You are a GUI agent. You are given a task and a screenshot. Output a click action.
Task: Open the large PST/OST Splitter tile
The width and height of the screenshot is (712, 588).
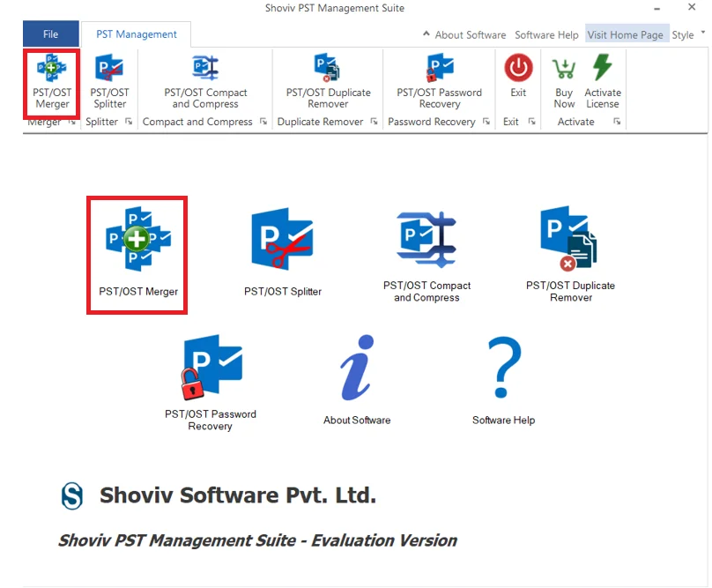[283, 253]
